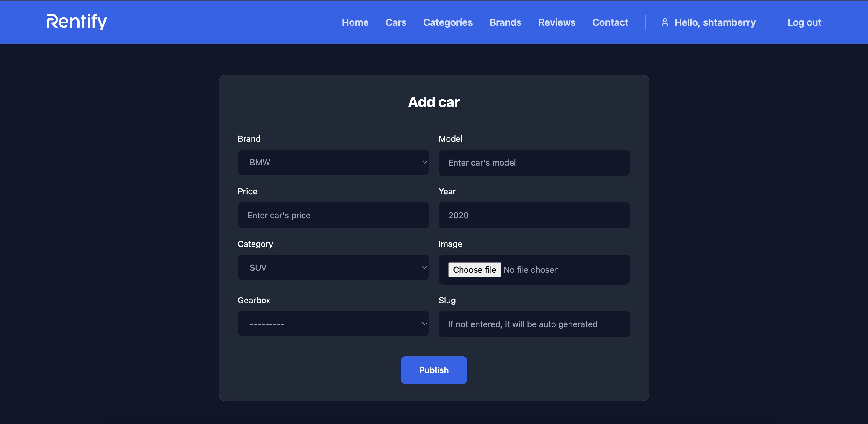This screenshot has height=424, width=868.
Task: Click the No file chosen text
Action: click(531, 270)
